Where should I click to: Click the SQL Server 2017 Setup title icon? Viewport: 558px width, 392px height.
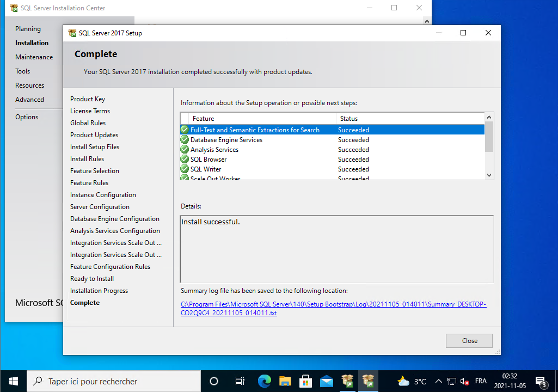point(72,33)
